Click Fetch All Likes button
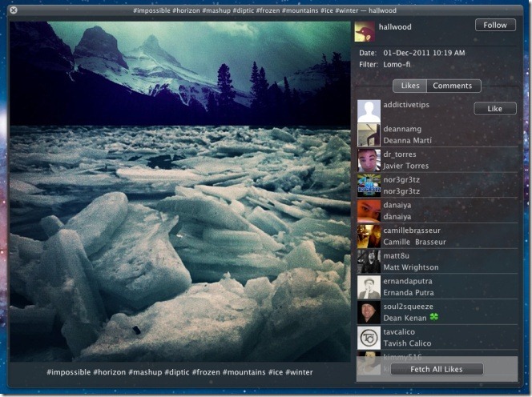Viewport: 532px width, 397px height. (437, 369)
